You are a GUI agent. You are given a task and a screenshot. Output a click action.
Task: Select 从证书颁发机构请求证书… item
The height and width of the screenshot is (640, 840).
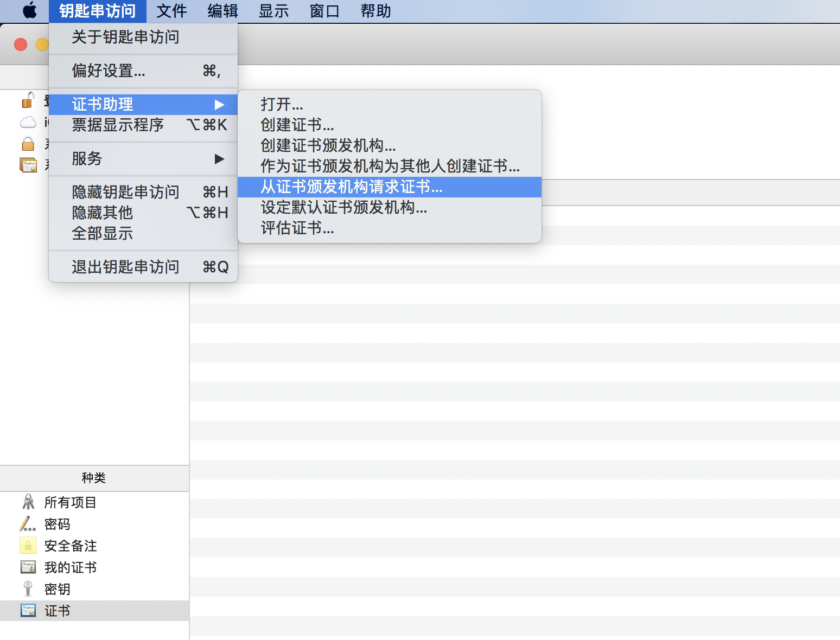pyautogui.click(x=390, y=187)
